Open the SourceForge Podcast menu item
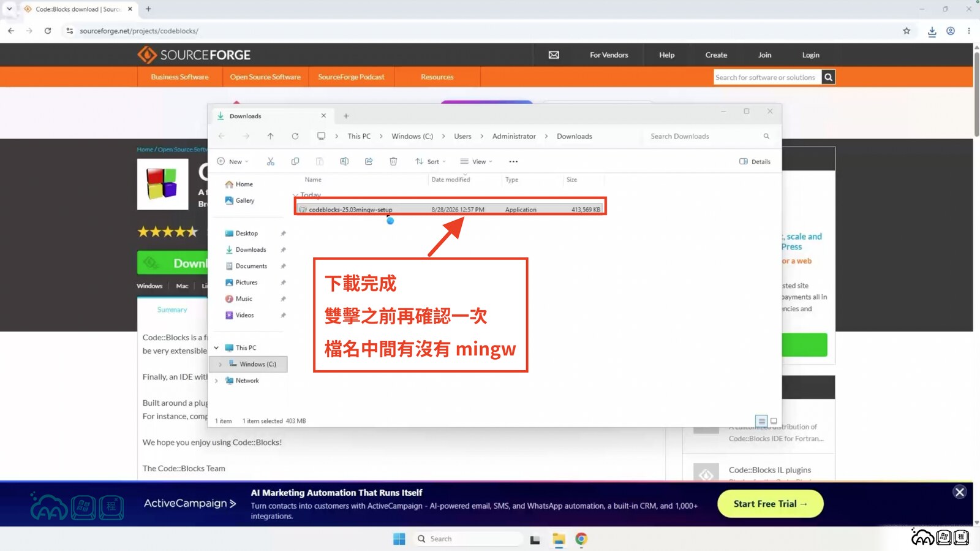The image size is (980, 551). point(351,77)
